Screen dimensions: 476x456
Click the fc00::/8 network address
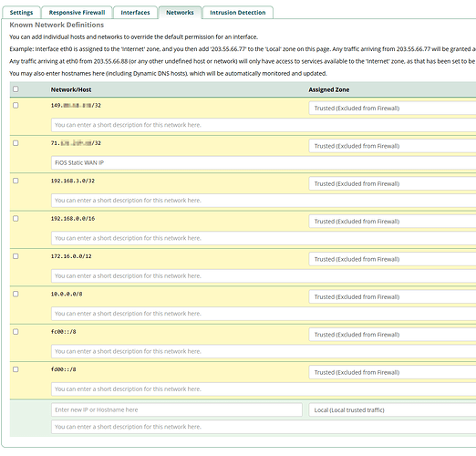tap(63, 332)
